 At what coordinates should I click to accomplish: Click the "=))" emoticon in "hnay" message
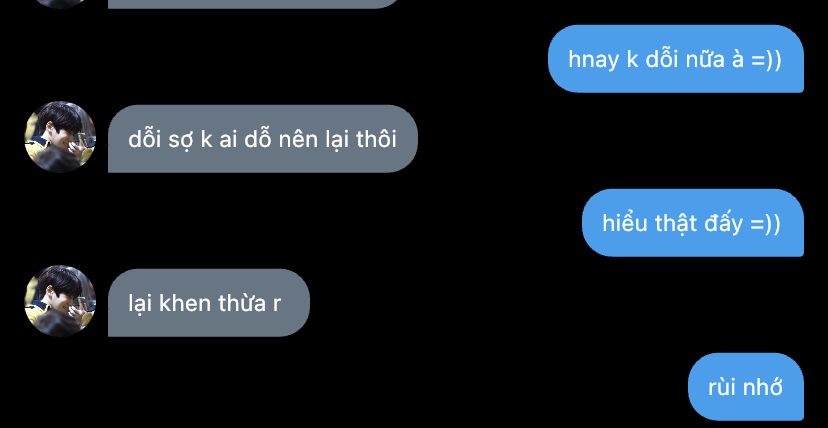click(x=766, y=60)
